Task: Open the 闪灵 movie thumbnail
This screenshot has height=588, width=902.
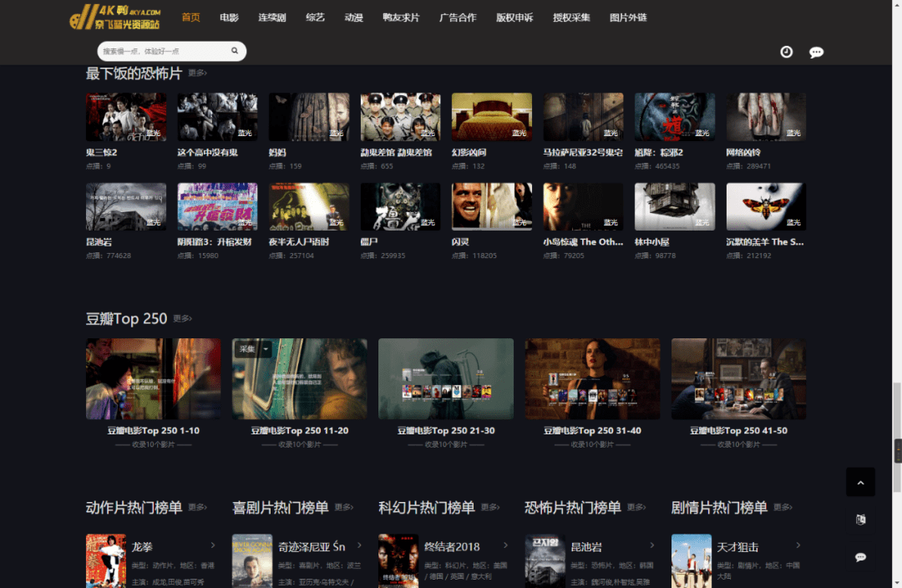Action: pos(492,206)
